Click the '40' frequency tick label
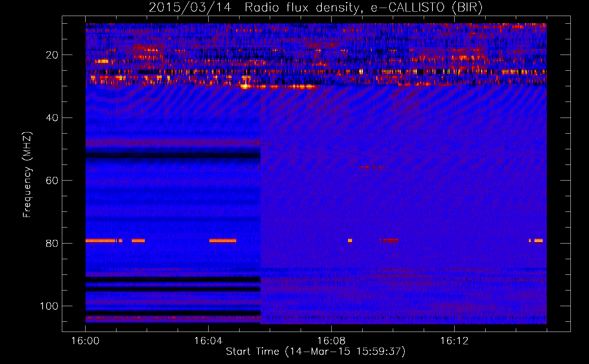 pos(52,118)
